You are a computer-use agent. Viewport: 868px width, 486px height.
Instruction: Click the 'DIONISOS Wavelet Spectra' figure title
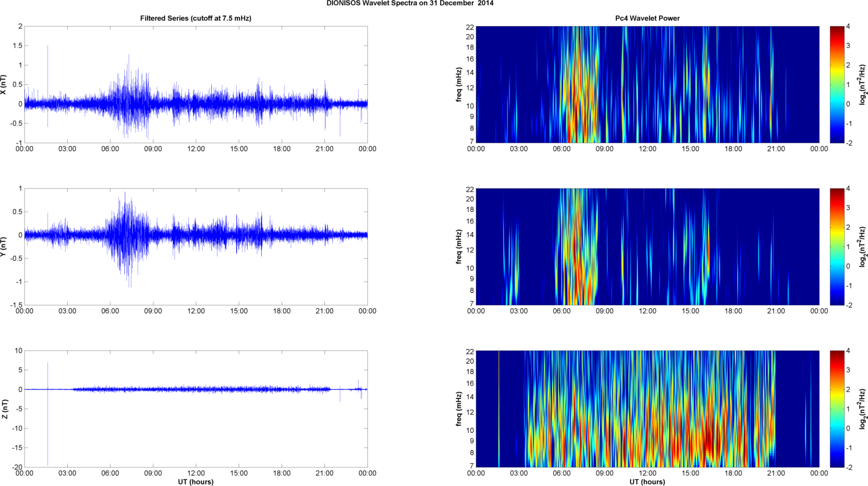click(410, 3)
